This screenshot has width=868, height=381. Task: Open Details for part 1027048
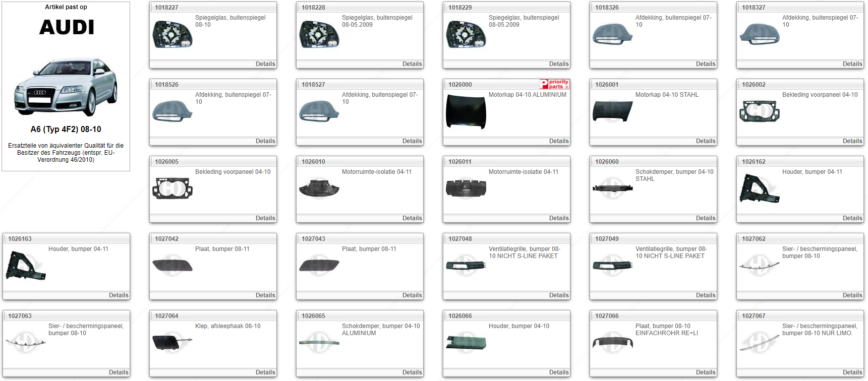559,295
